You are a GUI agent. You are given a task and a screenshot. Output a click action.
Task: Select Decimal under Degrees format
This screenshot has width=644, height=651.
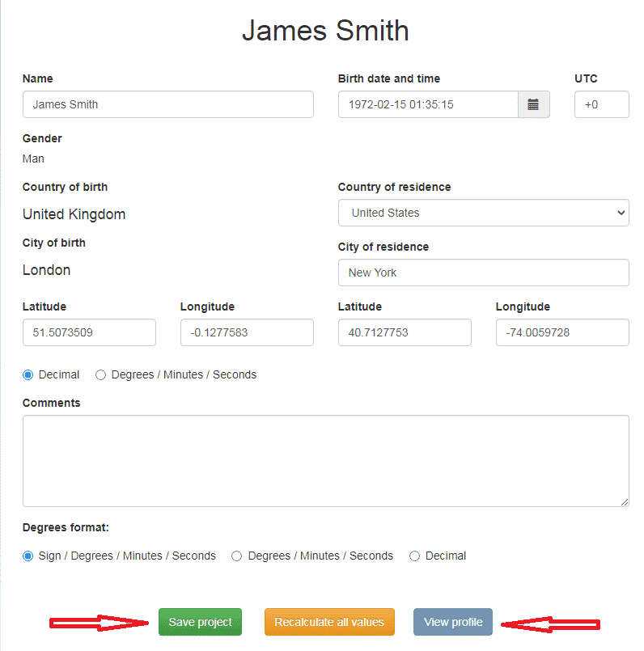(x=415, y=556)
